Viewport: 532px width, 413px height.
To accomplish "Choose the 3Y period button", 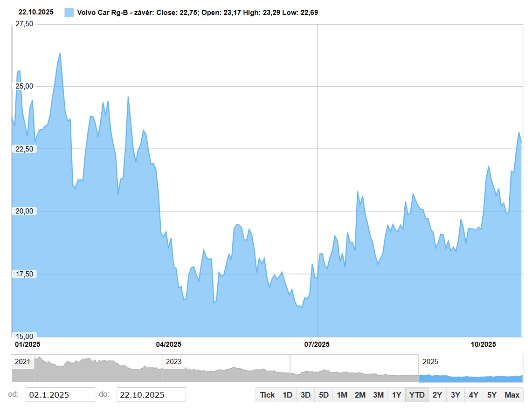I will click(x=456, y=395).
